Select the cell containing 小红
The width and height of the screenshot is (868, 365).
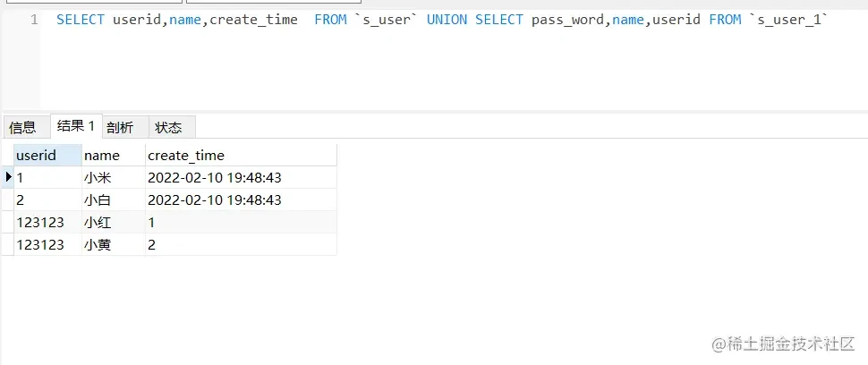114,223
